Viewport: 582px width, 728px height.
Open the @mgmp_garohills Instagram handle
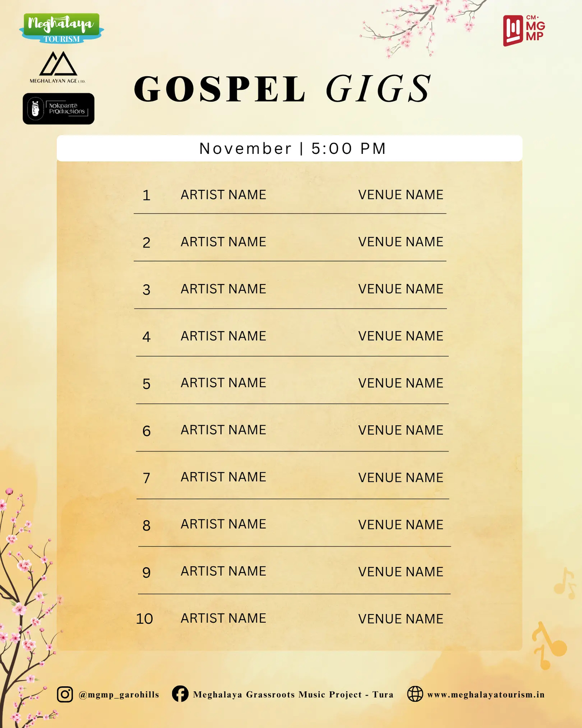click(119, 695)
